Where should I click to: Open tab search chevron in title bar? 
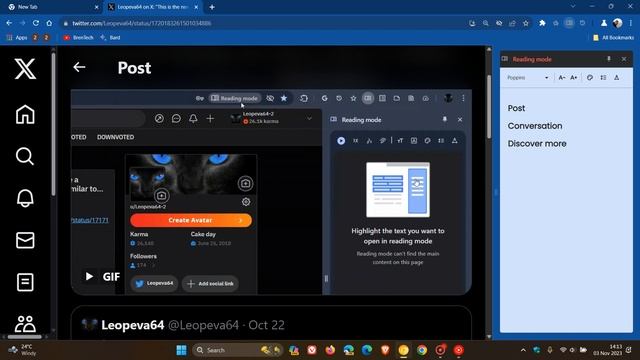pyautogui.click(x=573, y=7)
